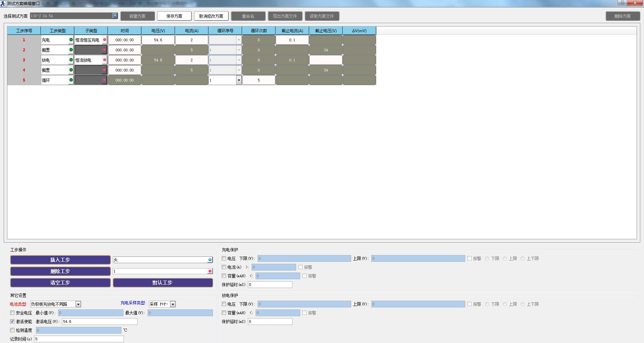Click the 电压(V) column header

tap(158, 31)
